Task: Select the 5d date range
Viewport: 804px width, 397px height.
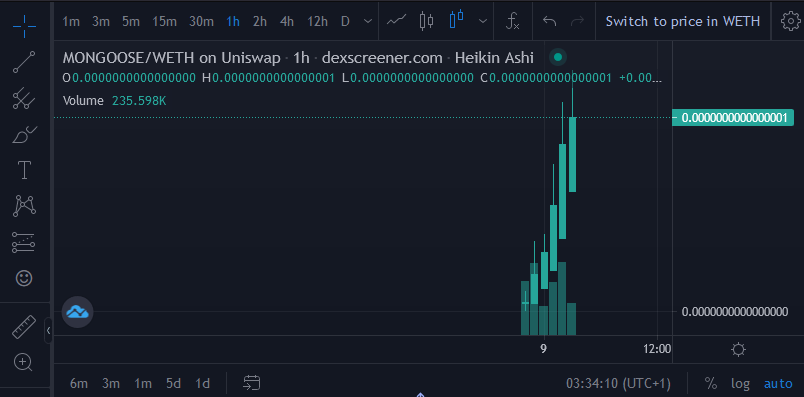Action: [173, 383]
